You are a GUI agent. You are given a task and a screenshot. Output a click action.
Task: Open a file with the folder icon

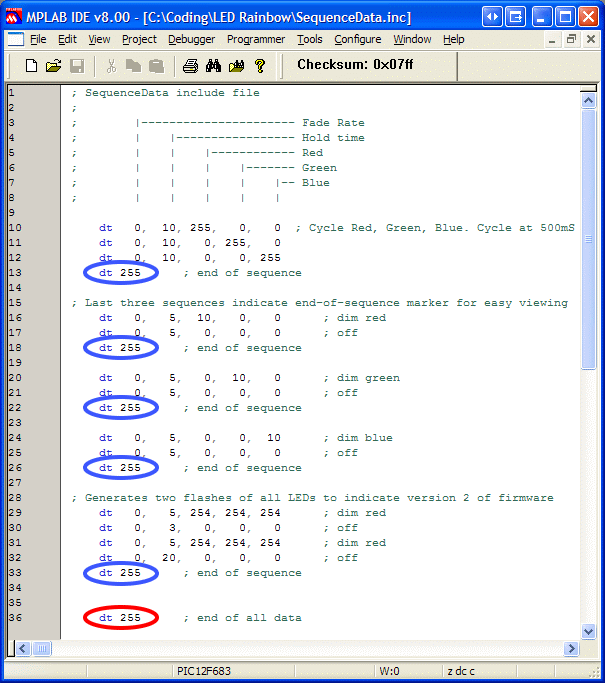53,66
